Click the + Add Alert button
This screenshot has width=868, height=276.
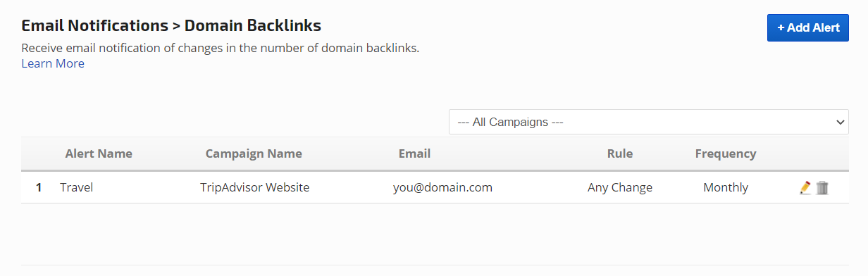click(808, 27)
